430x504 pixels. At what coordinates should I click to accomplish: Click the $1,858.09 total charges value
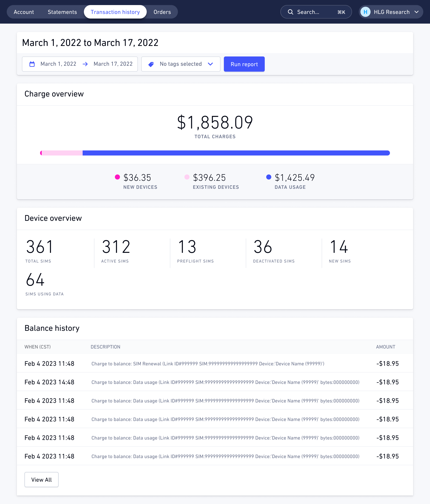(215, 122)
